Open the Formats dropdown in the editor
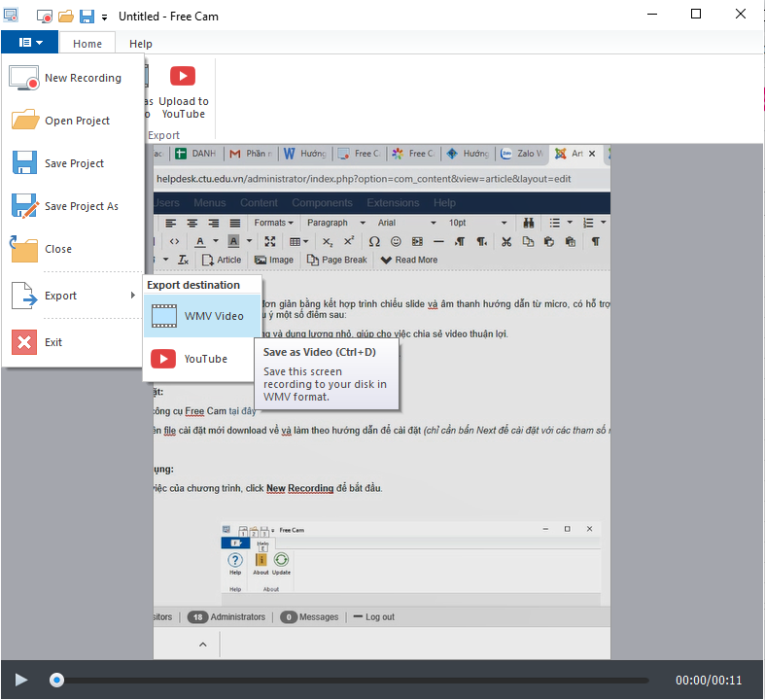Image resolution: width=765 pixels, height=700 pixels. [273, 223]
